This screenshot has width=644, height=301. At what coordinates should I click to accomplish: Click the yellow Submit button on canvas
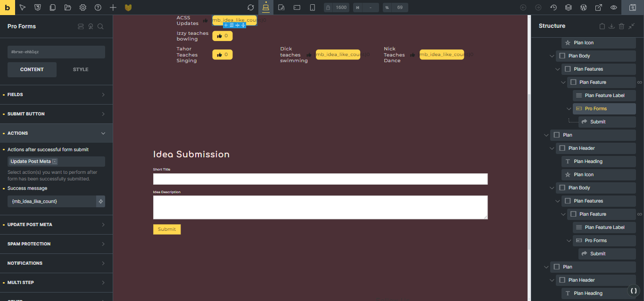[167, 229]
